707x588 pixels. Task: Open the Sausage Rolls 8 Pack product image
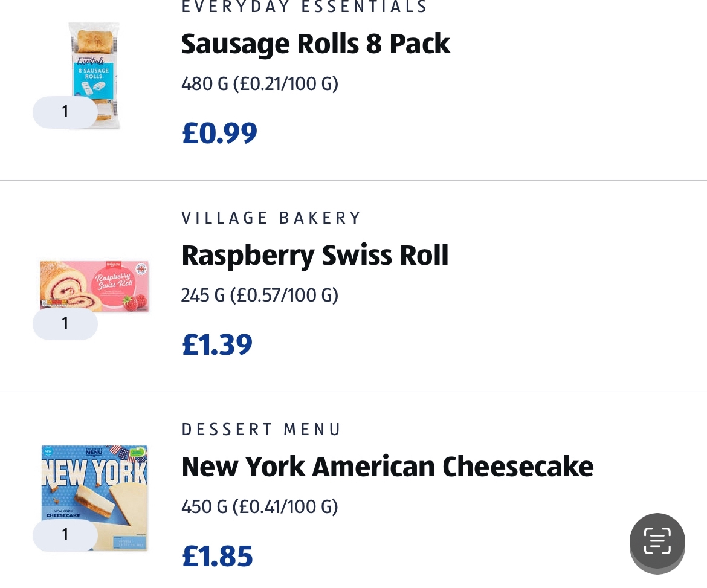pyautogui.click(x=94, y=76)
